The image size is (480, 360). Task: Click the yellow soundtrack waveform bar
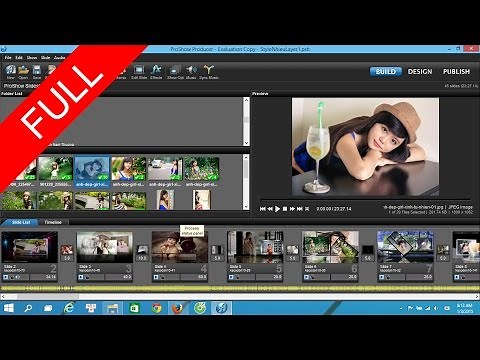(240, 288)
